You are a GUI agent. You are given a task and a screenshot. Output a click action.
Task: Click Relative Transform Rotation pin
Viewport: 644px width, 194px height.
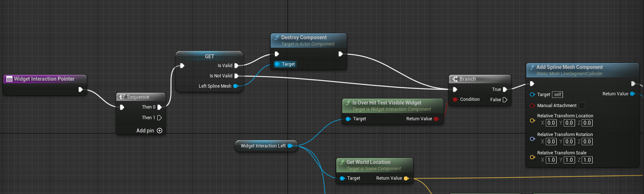pyautogui.click(x=532, y=139)
